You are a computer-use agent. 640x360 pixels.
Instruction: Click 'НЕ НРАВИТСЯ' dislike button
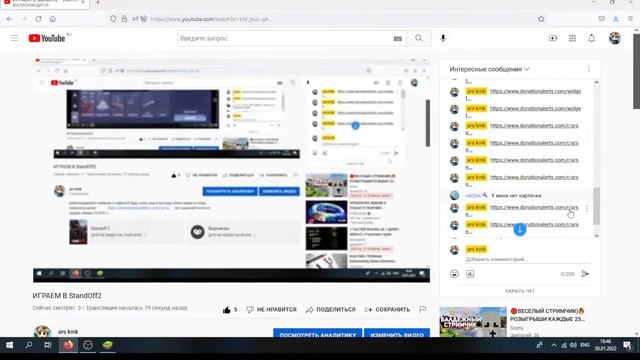271,310
